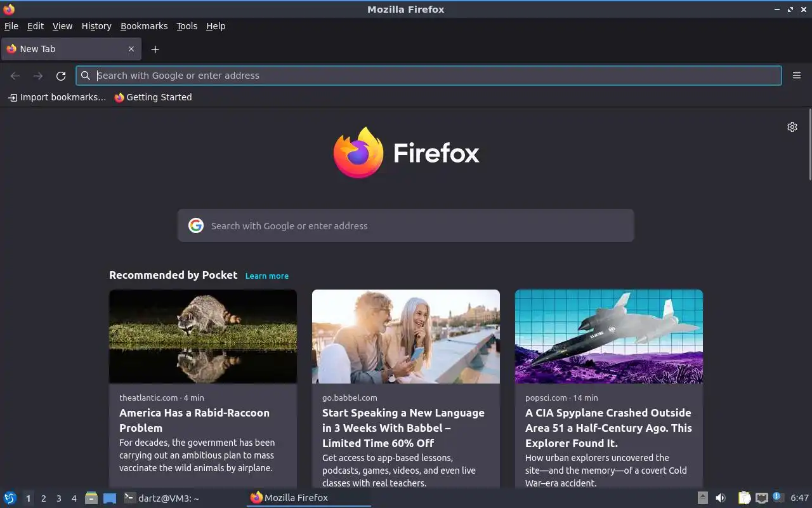Open the Tools menu
The height and width of the screenshot is (508, 812).
click(x=187, y=26)
